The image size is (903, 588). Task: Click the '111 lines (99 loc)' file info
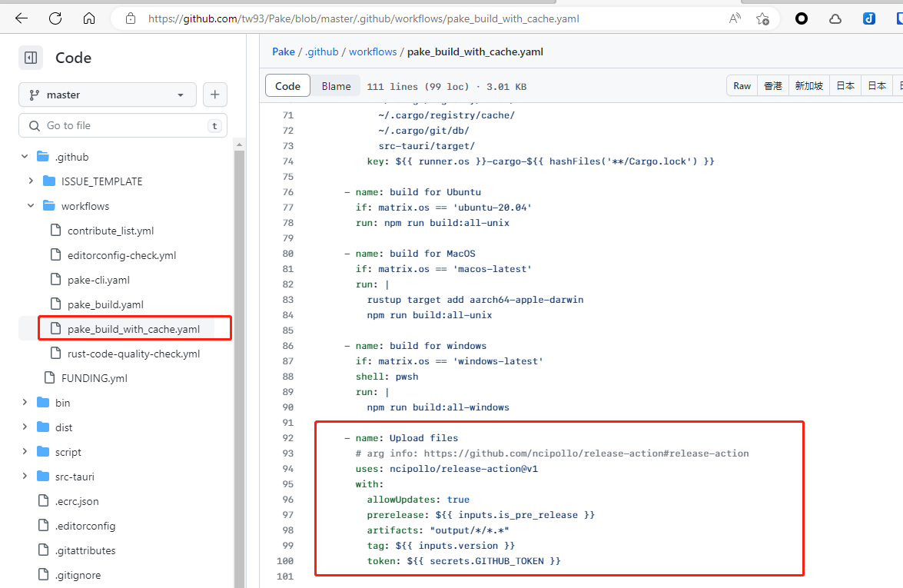[x=417, y=86]
